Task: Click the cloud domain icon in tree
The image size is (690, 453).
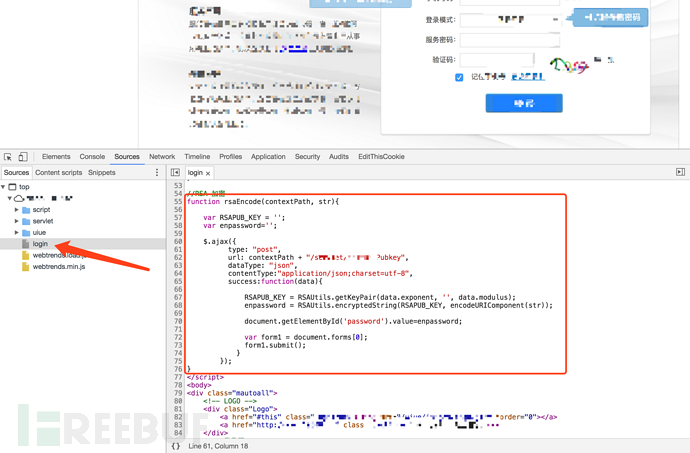Action: (19, 199)
